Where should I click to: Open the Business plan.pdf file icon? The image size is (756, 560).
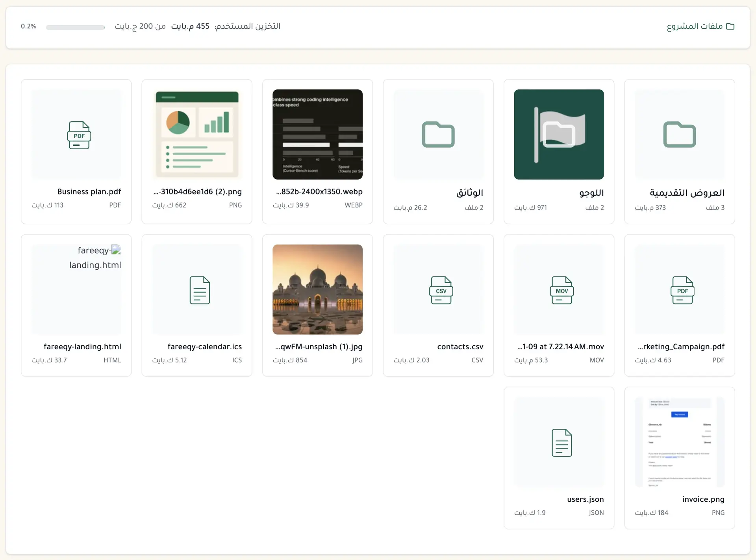click(x=79, y=135)
